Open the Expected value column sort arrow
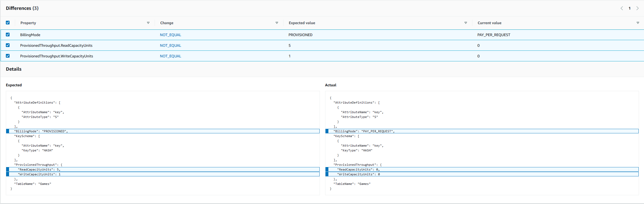 coord(466,23)
